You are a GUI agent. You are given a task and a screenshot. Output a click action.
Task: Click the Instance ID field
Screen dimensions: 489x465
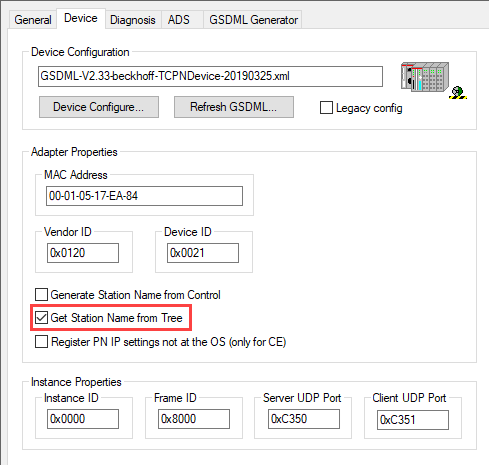click(83, 419)
